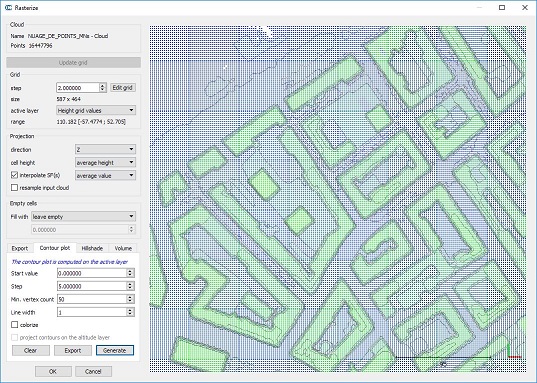The width and height of the screenshot is (537, 383).
Task: Click the Clear contours button
Action: pyautogui.click(x=31, y=350)
